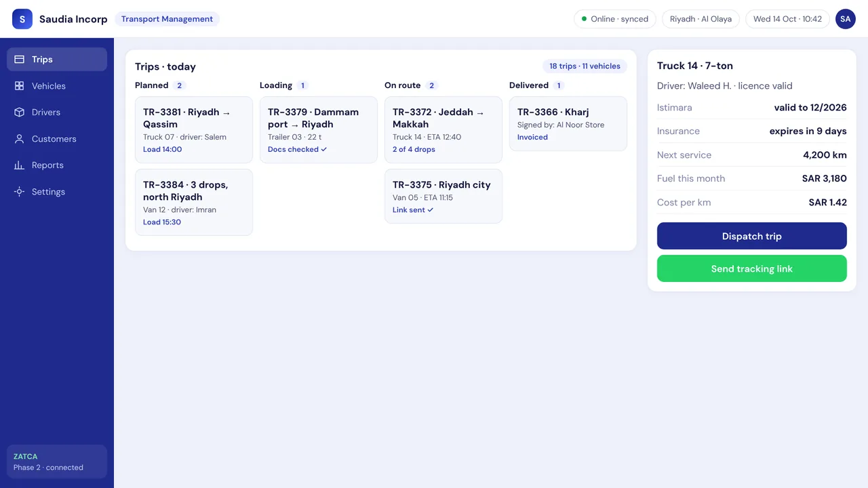Click the Planned count badge 2
Screen dimensions: 868x488
(x=180, y=85)
